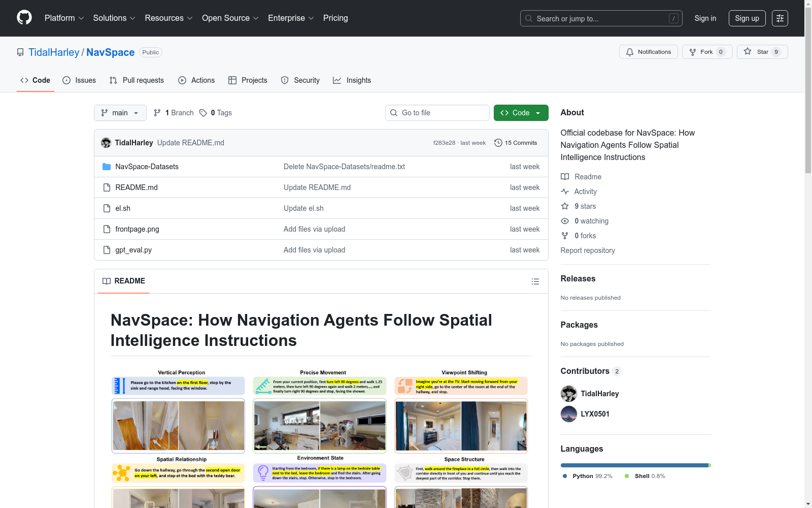
Task: Expand the Enterprise menu
Action: 291,18
